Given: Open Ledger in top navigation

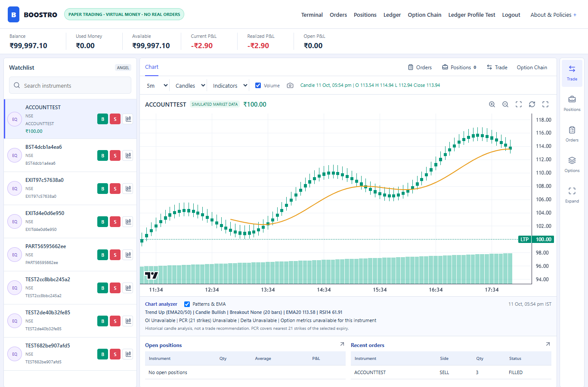Looking at the screenshot, I should pos(392,15).
